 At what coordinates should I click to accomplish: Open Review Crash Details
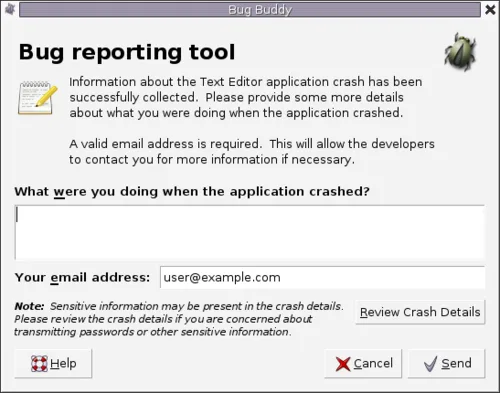(x=420, y=312)
